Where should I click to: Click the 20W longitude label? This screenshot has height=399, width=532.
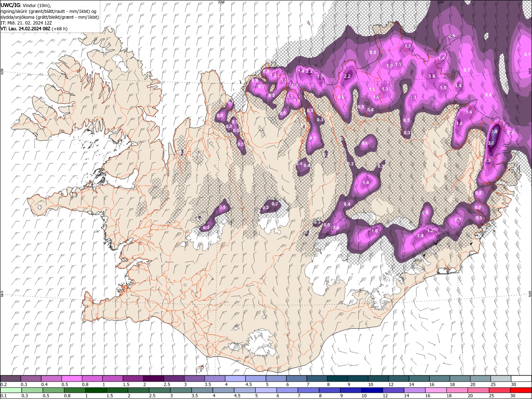coord(221,2)
